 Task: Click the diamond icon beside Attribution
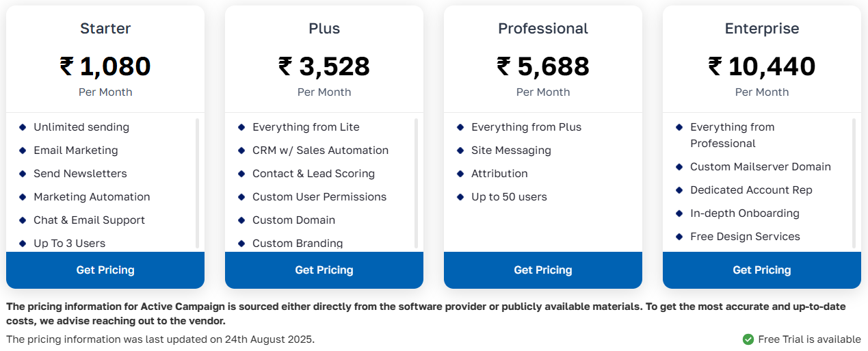click(x=460, y=174)
